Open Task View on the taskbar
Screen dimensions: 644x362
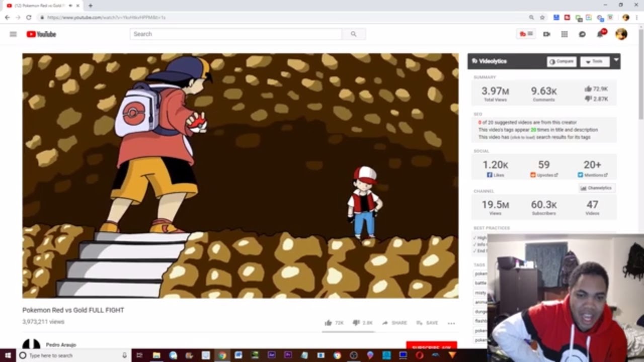(x=140, y=355)
